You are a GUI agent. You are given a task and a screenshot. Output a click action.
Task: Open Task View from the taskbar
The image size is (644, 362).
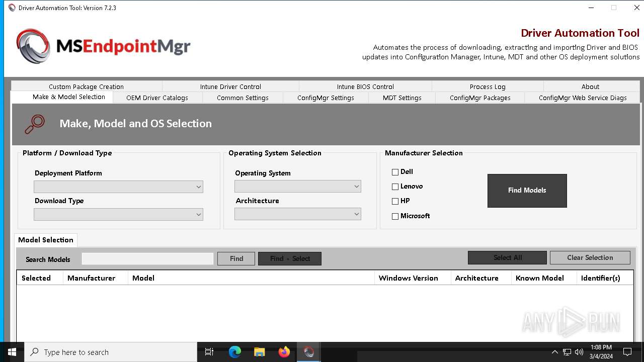(x=209, y=352)
